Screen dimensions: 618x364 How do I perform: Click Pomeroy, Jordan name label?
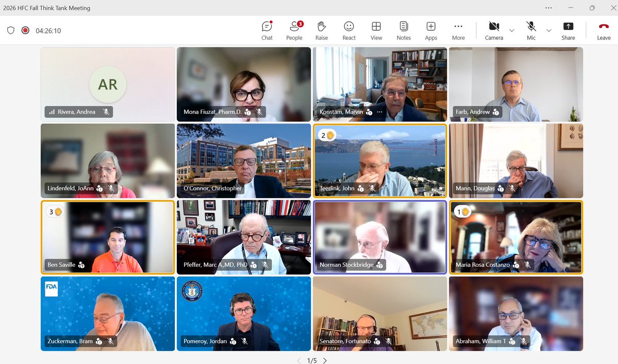click(x=205, y=341)
